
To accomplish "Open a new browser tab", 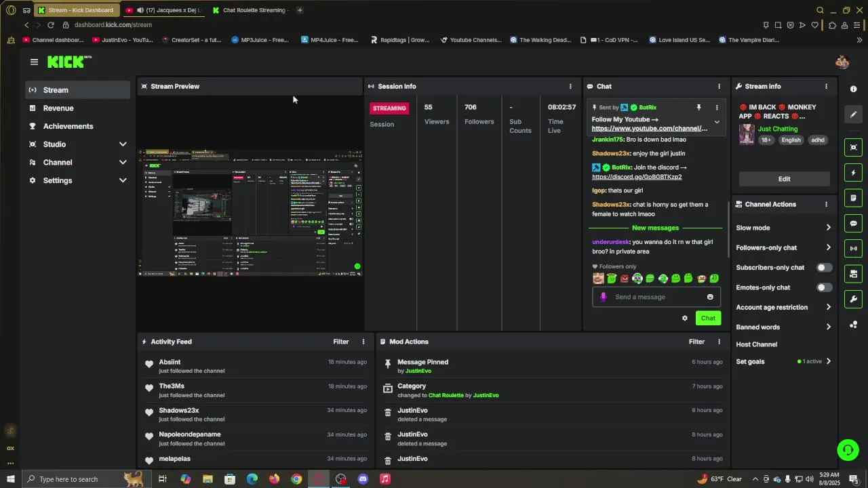I will click(x=300, y=10).
